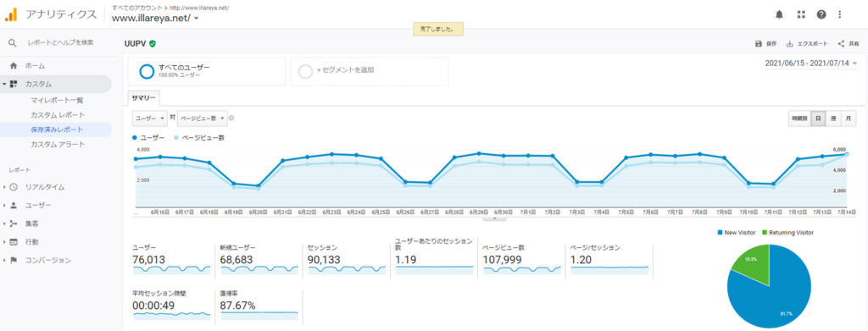Screen dimensions: 868x331
Task: Click the Behavior page icon
Action: pos(14,241)
